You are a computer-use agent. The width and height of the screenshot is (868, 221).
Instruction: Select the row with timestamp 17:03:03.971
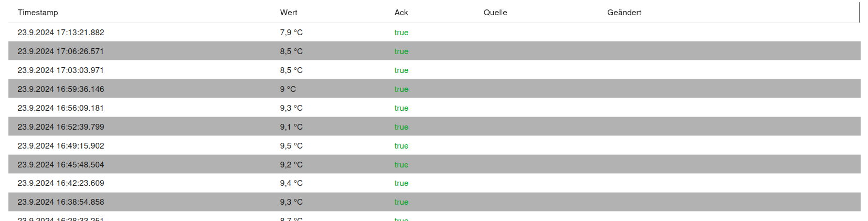[x=434, y=70]
